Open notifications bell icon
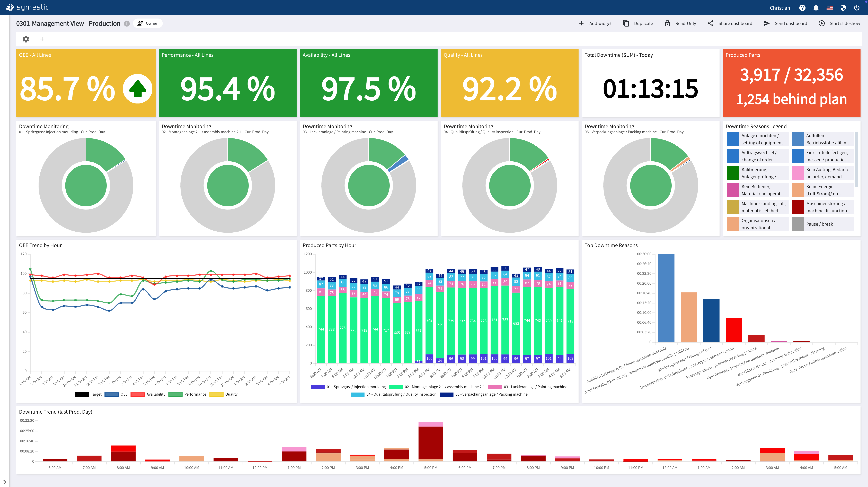The width and height of the screenshot is (868, 487). pyautogui.click(x=816, y=8)
